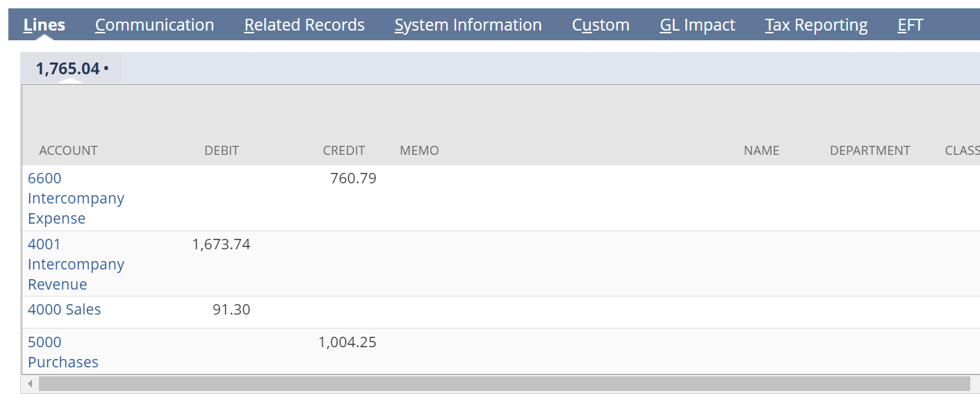Click the DEPARTMENT column header
This screenshot has width=980, height=400.
pyautogui.click(x=869, y=151)
